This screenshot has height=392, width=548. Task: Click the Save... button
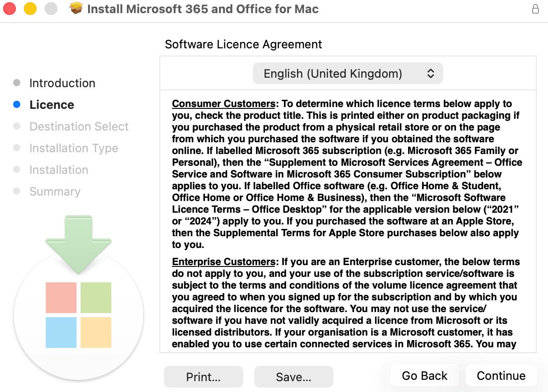coord(293,377)
